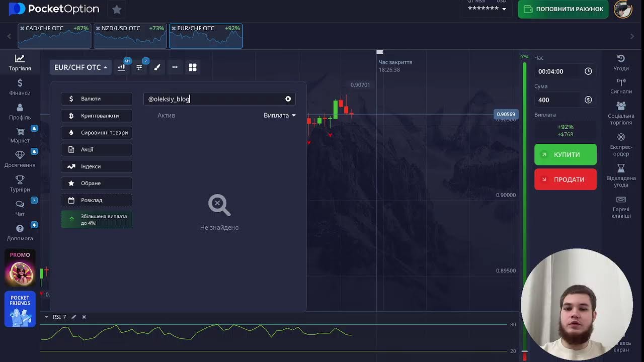Open the dollar icon next to amount

(x=588, y=100)
